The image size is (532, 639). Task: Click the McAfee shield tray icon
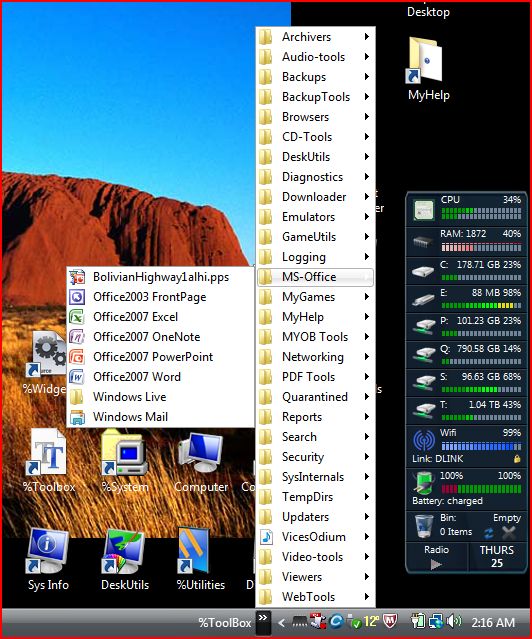391,621
